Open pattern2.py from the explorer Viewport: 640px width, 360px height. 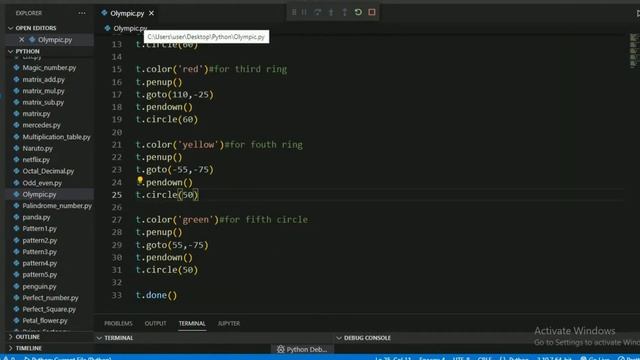[40, 241]
